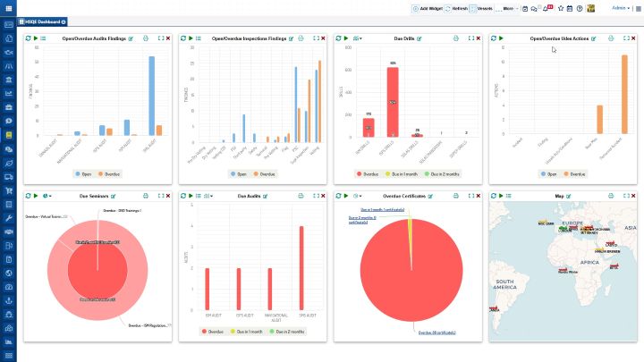Open the Admin user dropdown

[x=620, y=7]
